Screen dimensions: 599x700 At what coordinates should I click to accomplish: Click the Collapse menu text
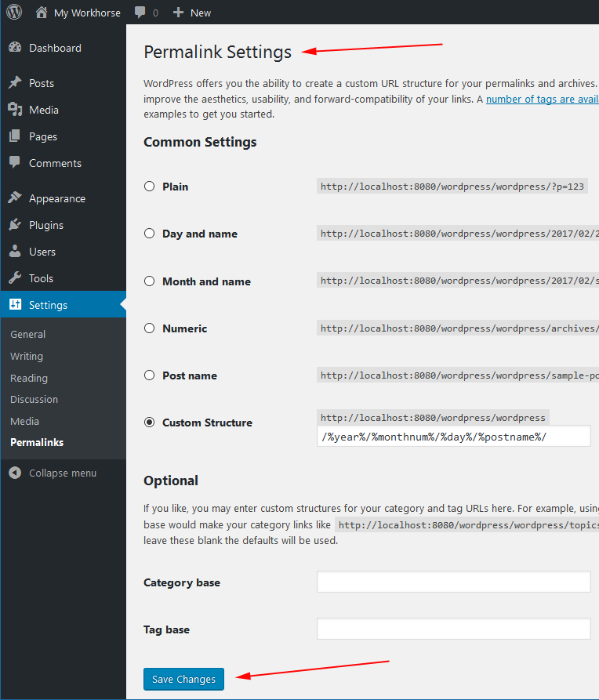coord(63,473)
